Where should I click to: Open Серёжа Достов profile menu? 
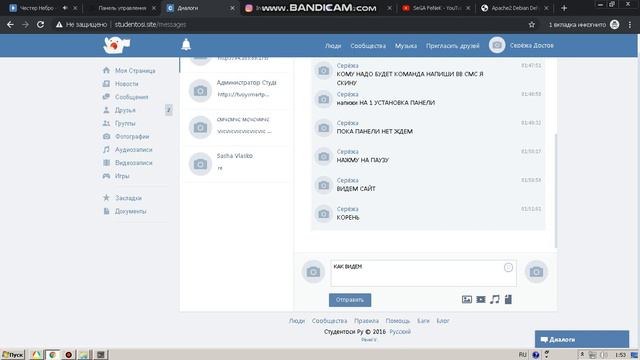click(531, 45)
